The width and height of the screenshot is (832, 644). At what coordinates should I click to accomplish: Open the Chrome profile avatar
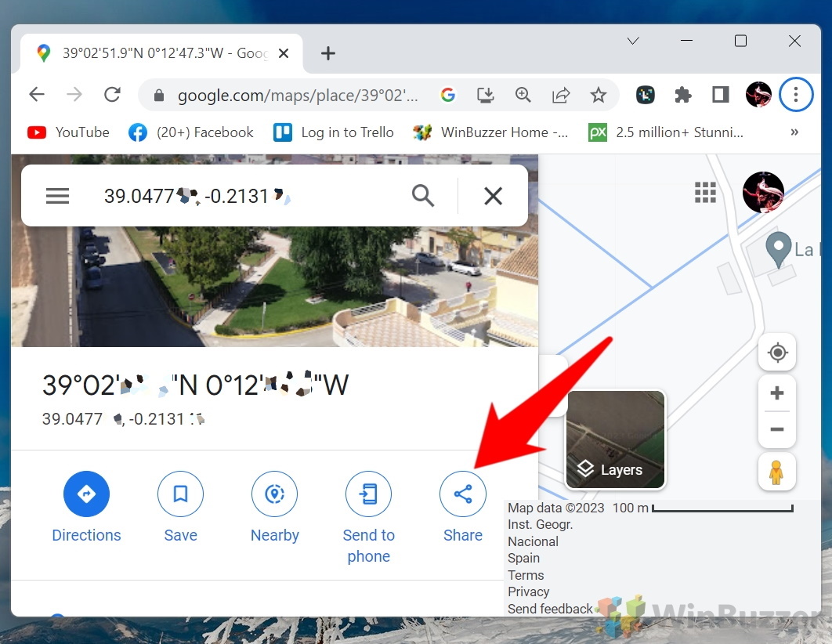758,95
